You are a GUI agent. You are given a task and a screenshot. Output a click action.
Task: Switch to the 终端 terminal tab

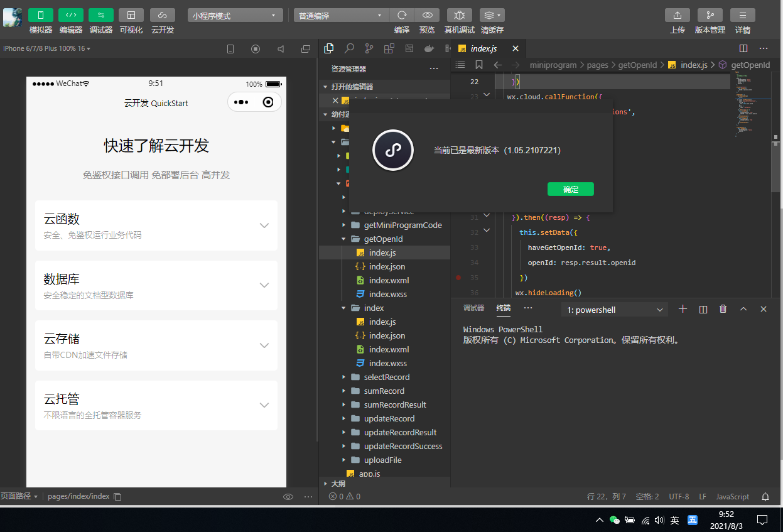pos(504,308)
